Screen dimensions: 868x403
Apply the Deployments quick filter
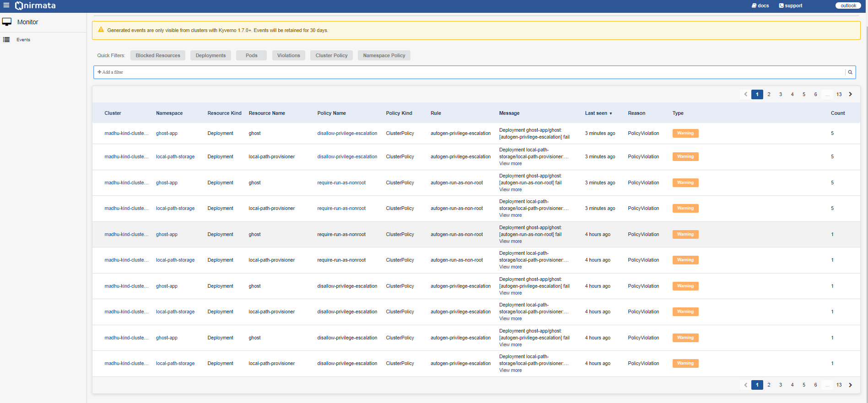(x=210, y=55)
